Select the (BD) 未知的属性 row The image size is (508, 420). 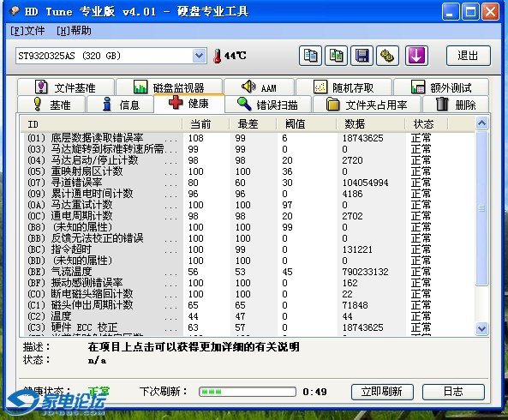click(x=248, y=261)
